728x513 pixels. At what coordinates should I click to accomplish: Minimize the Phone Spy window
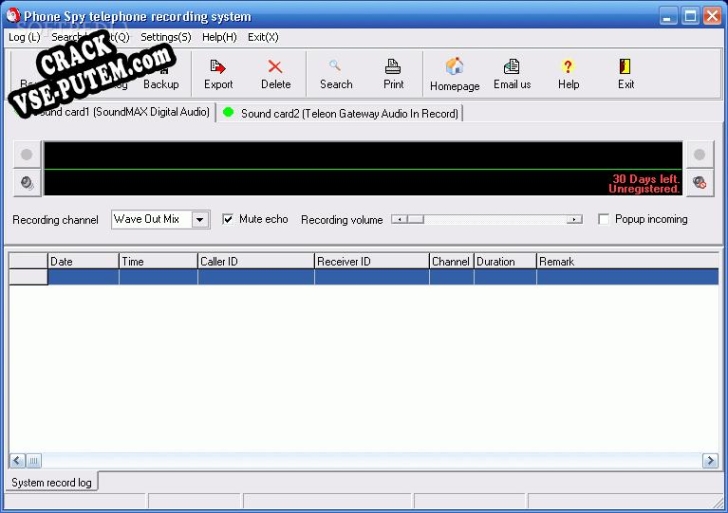[x=668, y=16]
